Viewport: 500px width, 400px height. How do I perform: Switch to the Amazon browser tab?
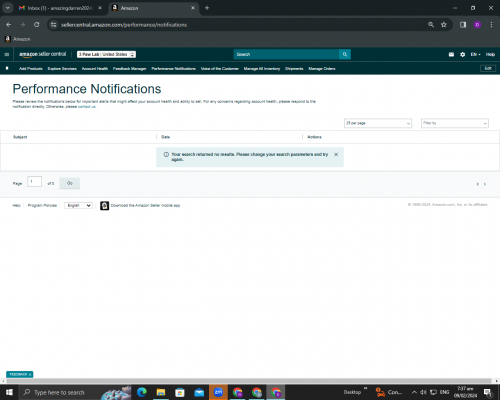pyautogui.click(x=153, y=8)
